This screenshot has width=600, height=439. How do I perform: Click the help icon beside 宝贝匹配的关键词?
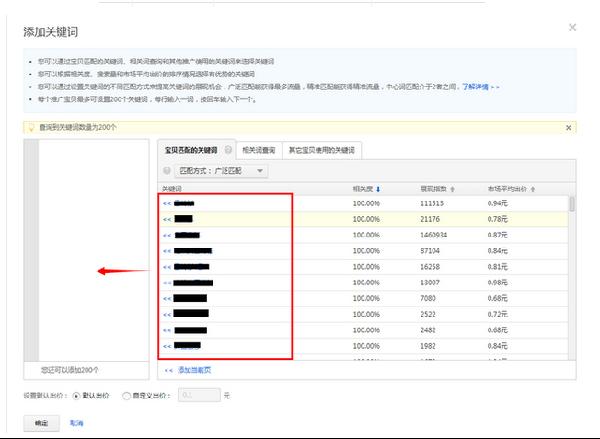(229, 150)
